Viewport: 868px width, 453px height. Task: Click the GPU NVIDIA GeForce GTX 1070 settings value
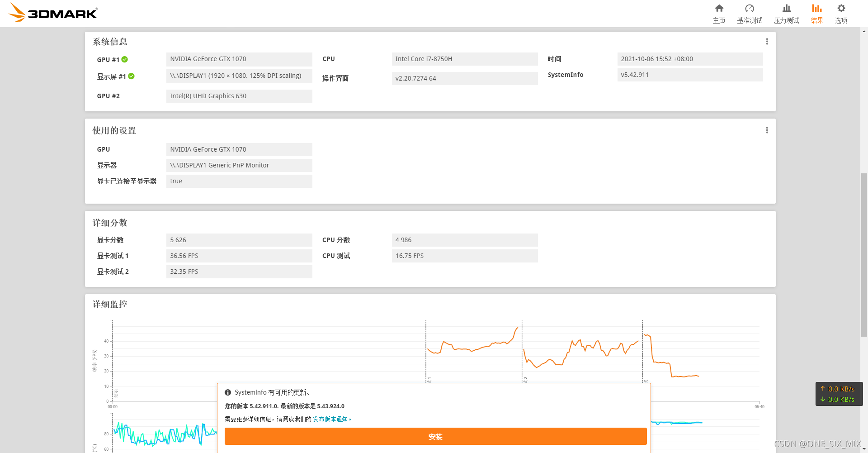point(239,149)
